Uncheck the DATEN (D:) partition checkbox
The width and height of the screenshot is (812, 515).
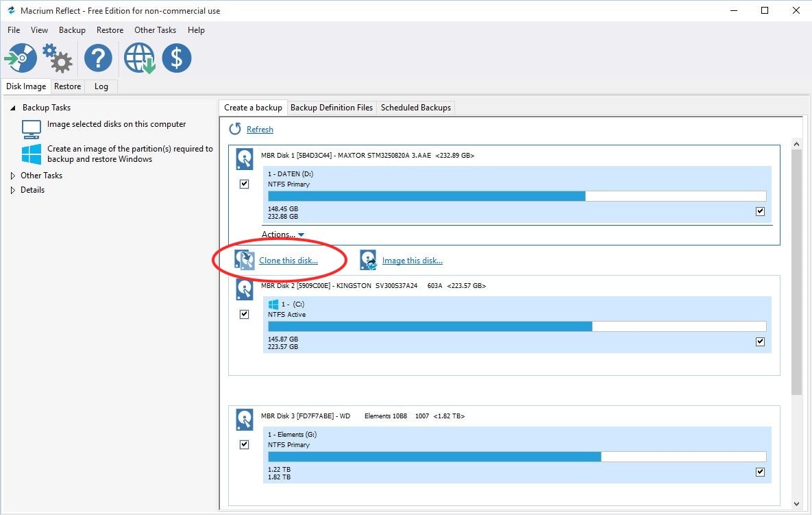(x=760, y=211)
